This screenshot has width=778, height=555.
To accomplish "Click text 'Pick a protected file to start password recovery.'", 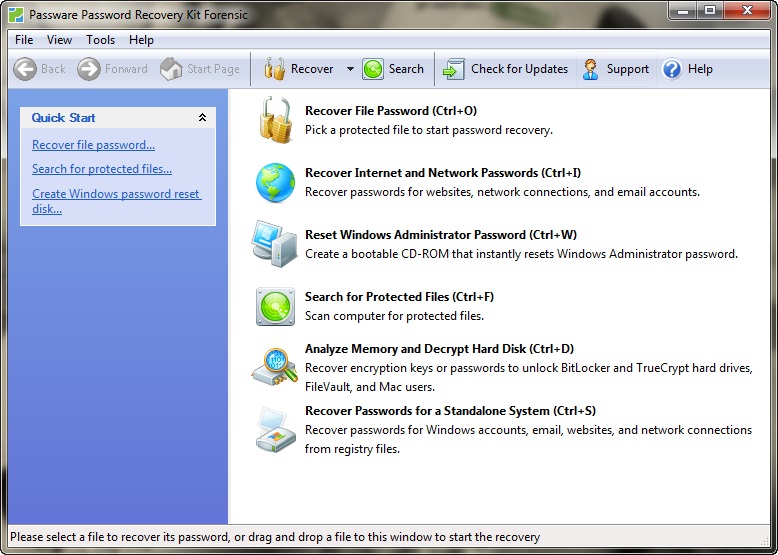I will [429, 130].
